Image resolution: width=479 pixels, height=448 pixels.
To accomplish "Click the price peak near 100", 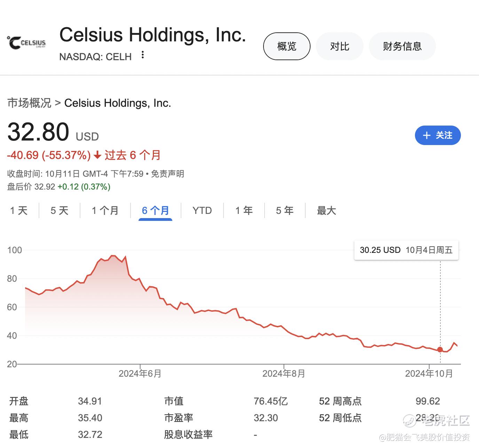I will tap(113, 256).
